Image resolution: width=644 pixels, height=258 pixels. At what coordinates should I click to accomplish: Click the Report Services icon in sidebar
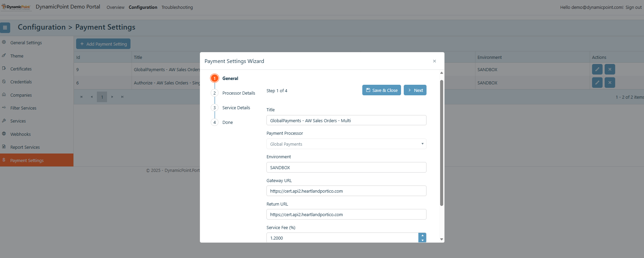tap(4, 147)
